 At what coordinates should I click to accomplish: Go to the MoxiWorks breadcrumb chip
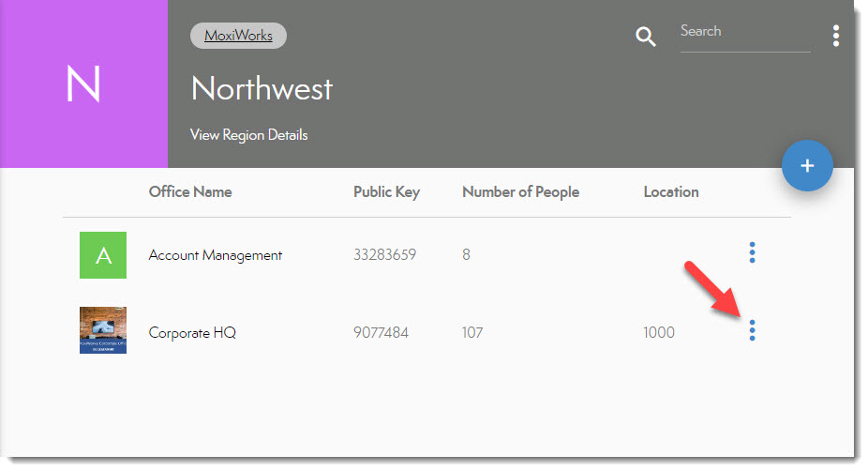tap(238, 37)
